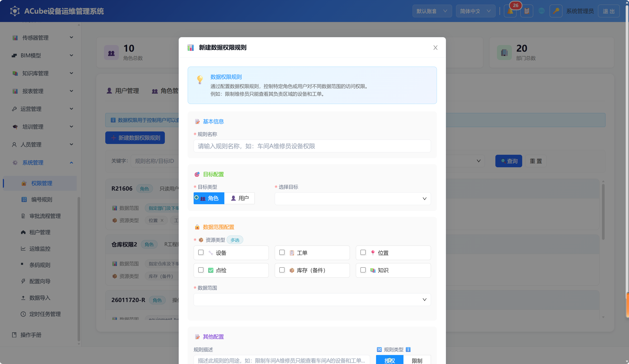This screenshot has height=364, width=629.
Task: Click the 配置向导 lightning icon
Action: [23, 281]
